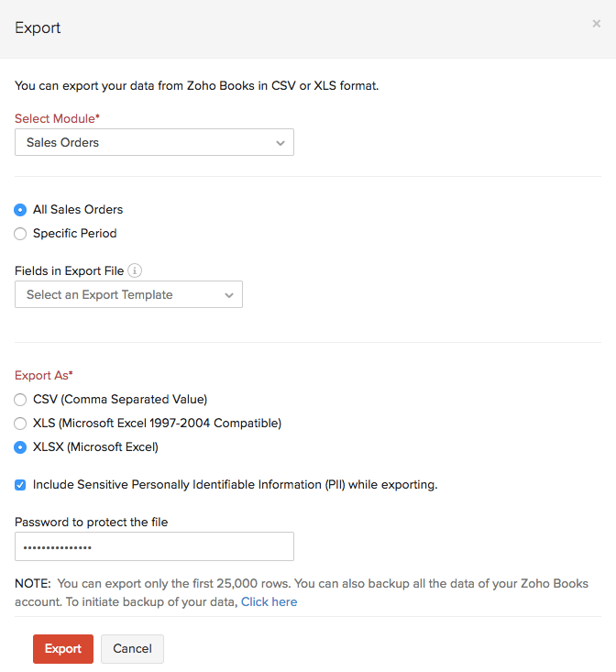
Task: Cancel the export dialog
Action: point(132,649)
